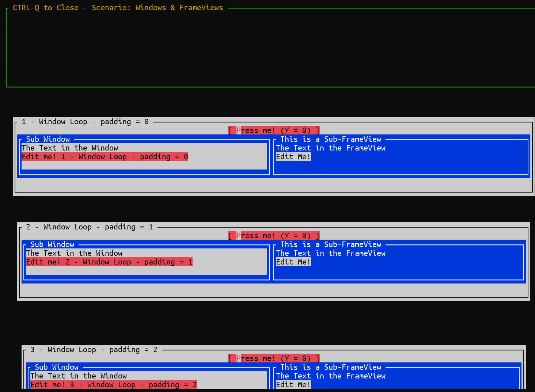Select the 'Edit Me!' field in window 2's FrameView
This screenshot has width=535, height=392.
(293, 262)
